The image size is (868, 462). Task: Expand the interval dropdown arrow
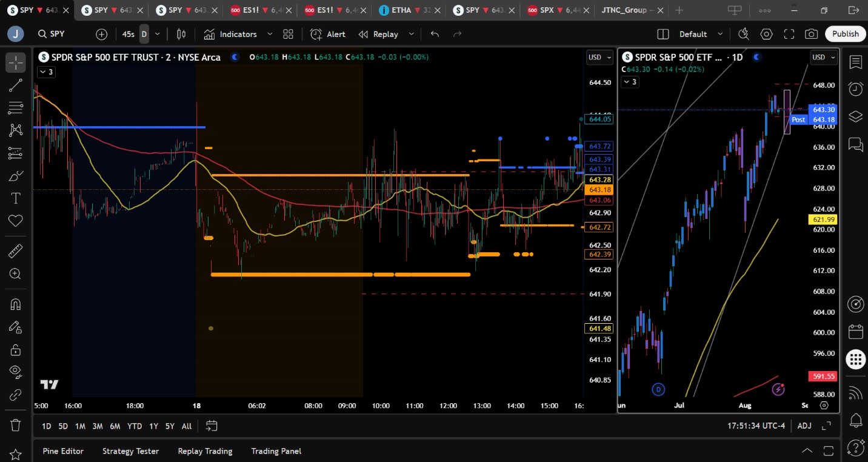tap(158, 34)
